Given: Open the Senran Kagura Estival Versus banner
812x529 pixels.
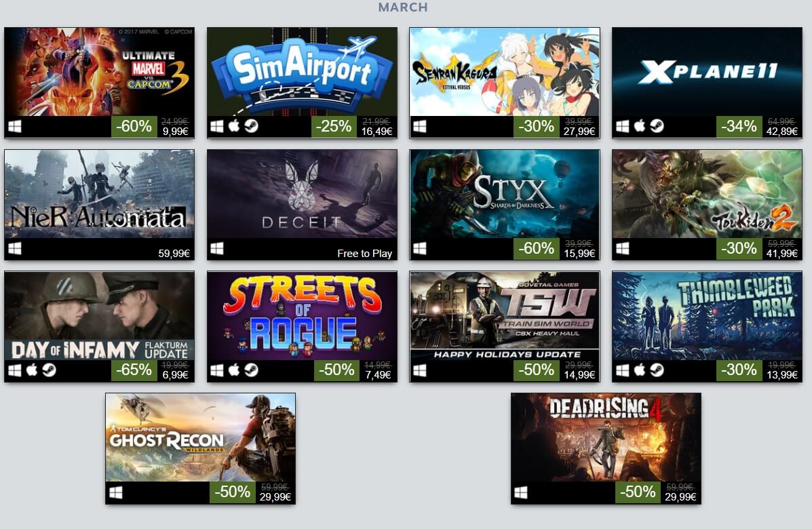Looking at the screenshot, I should (x=505, y=72).
